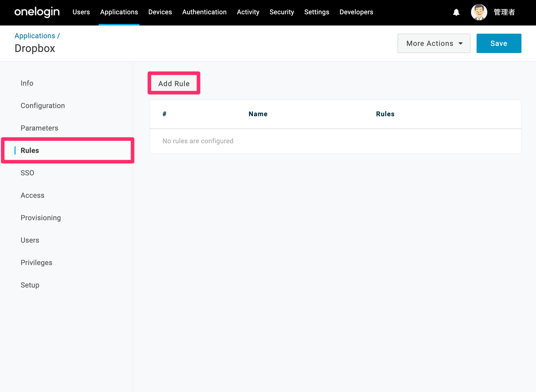Open the Applications top menu
The image size is (536, 392).
(x=119, y=12)
